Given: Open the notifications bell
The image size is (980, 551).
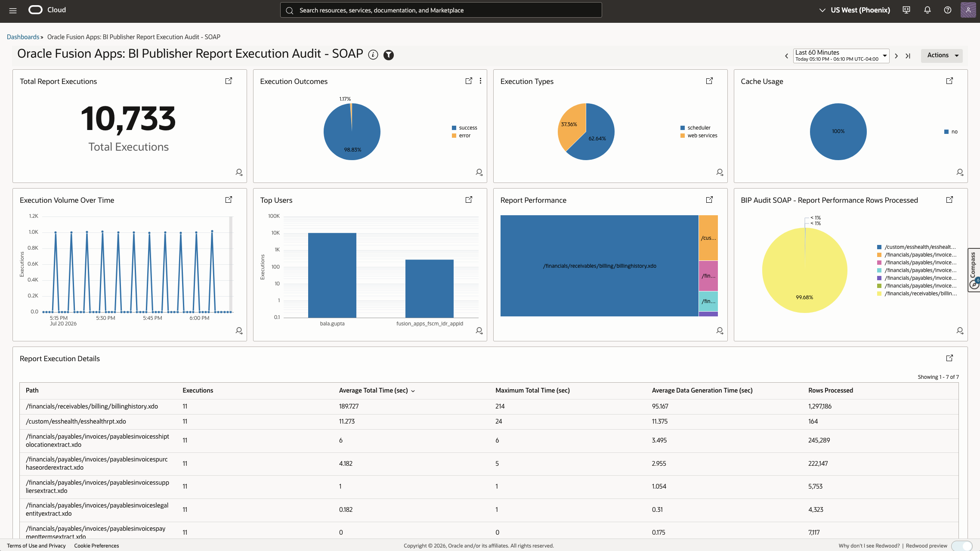Looking at the screenshot, I should (927, 10).
